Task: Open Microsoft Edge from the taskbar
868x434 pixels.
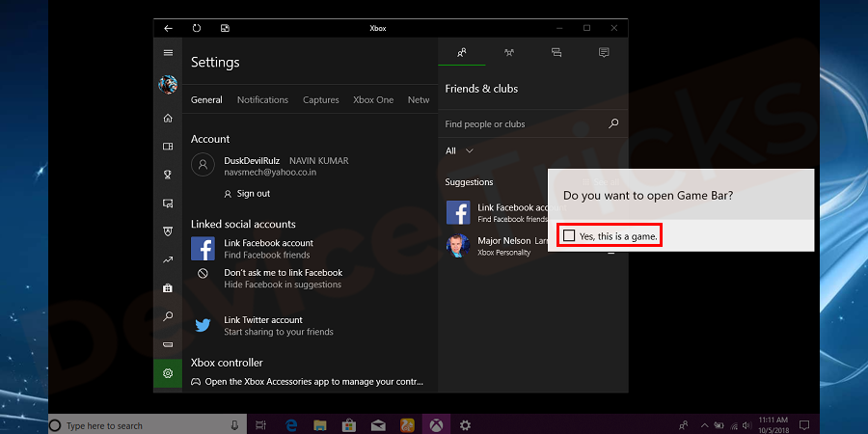Action: pos(291,425)
